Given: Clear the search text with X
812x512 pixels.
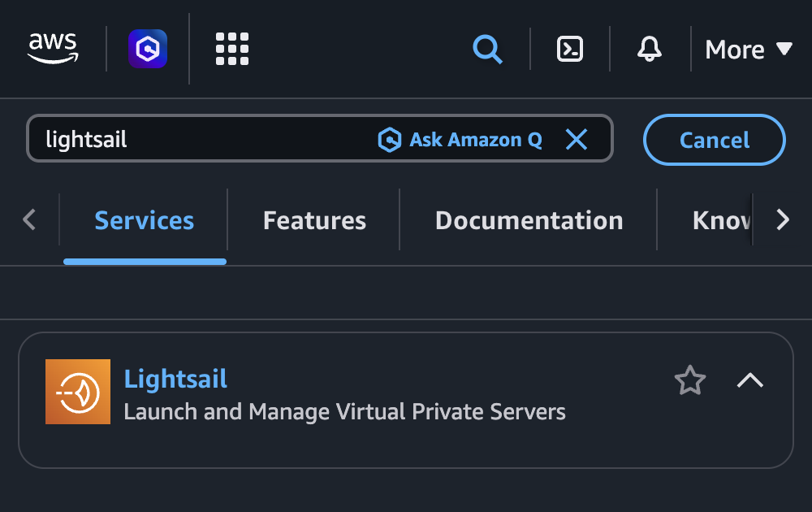Looking at the screenshot, I should point(577,140).
